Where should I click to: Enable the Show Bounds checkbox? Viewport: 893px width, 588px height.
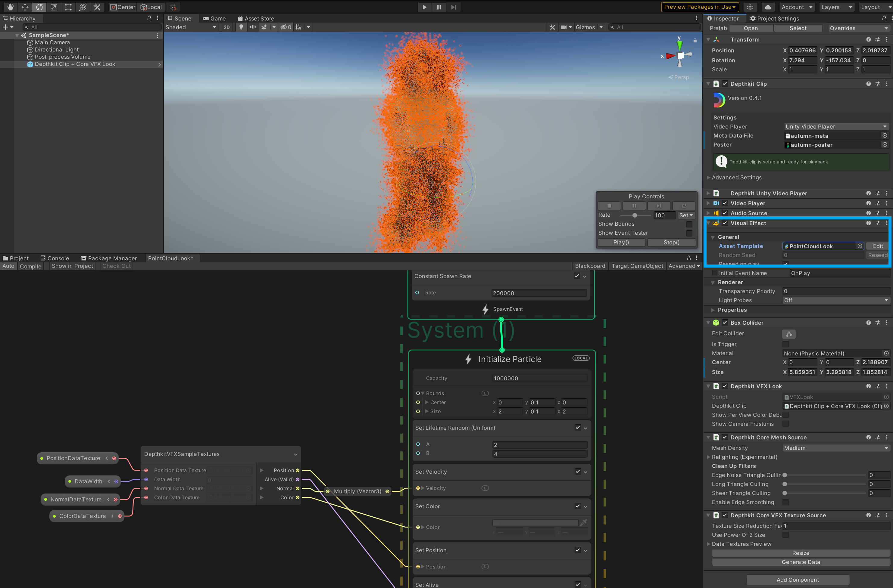coord(689,224)
